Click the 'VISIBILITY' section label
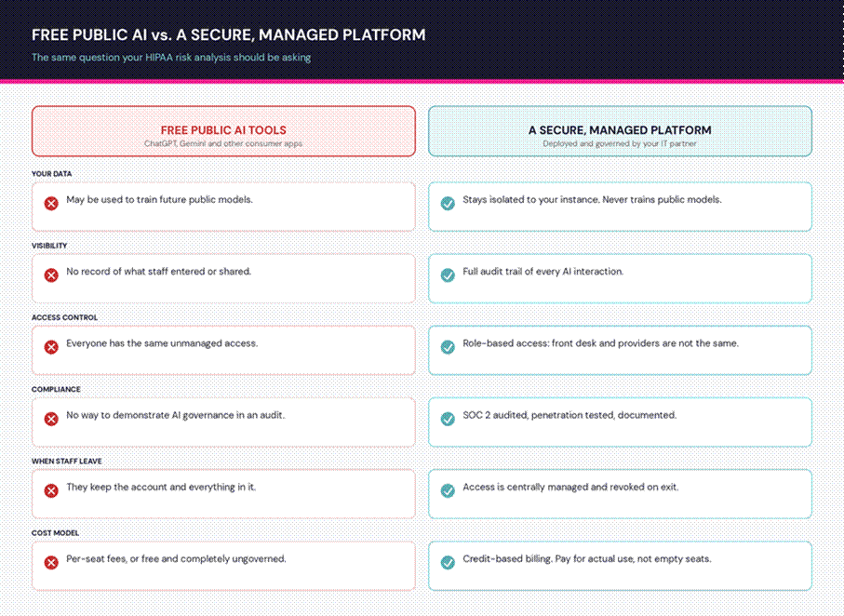The height and width of the screenshot is (616, 844). [49, 246]
